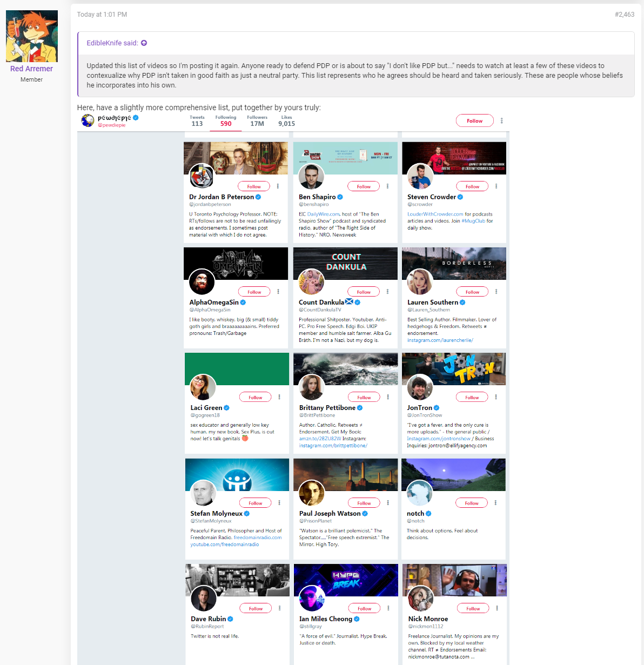
Task: Open the @pewdiepie handle link
Action: (111, 125)
